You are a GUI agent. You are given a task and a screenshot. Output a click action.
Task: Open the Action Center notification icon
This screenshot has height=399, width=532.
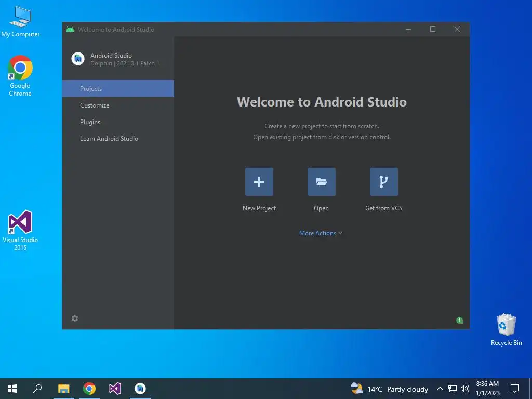515,389
